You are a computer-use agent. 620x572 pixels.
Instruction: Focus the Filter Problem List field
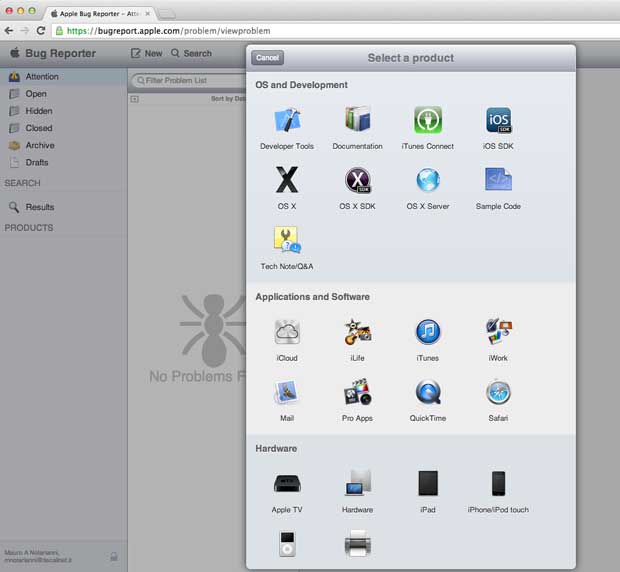point(189,81)
